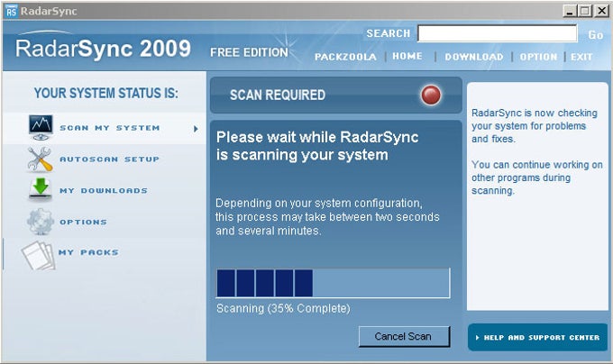Open My Downloads label
This screenshot has width=613, height=364.
104,191
